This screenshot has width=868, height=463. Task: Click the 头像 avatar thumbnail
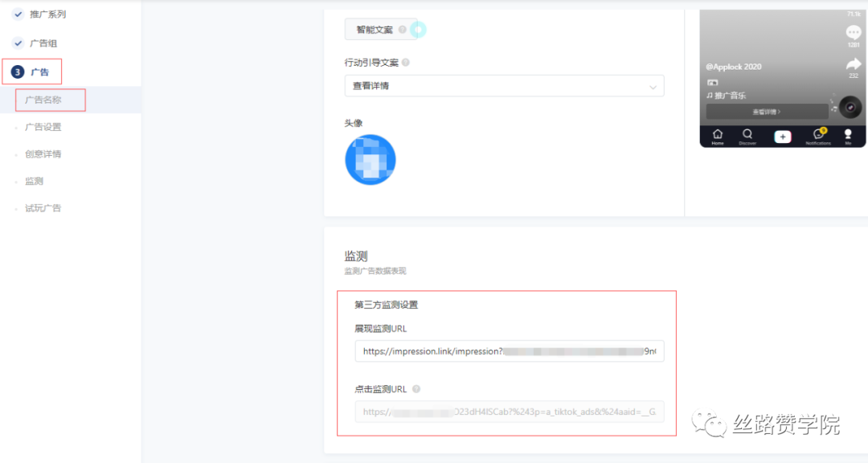click(370, 159)
